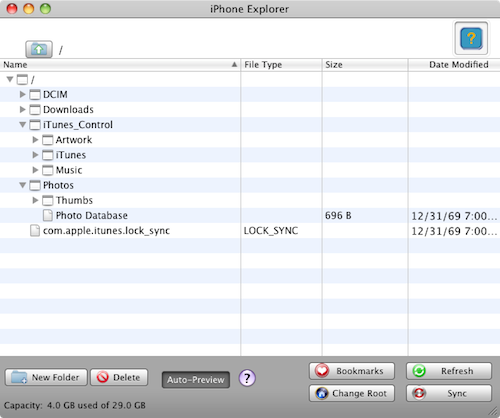
Task: Expand the Downloads folder
Action: (x=22, y=109)
